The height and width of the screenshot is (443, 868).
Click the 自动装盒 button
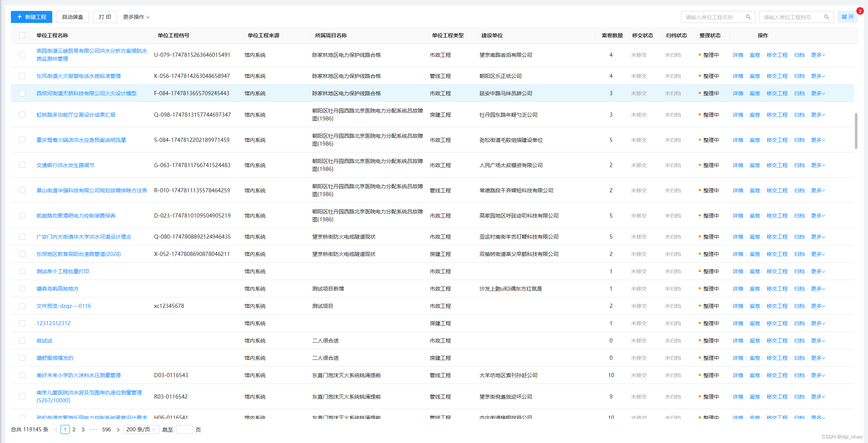coord(72,17)
